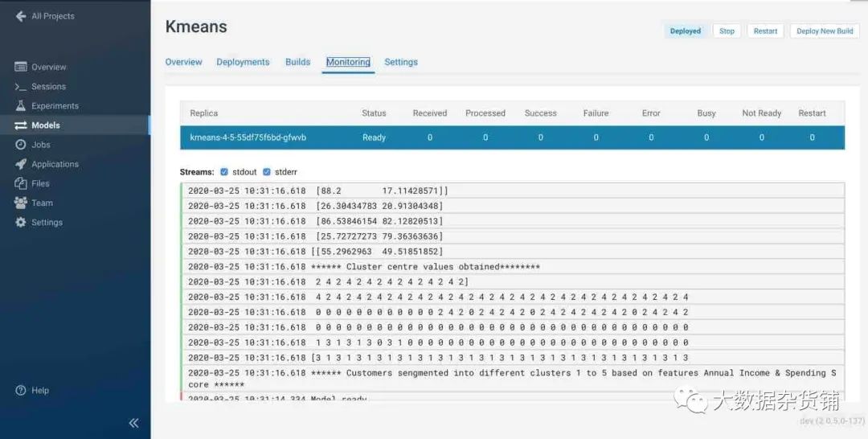Open Sessions in the sidebar

[49, 86]
